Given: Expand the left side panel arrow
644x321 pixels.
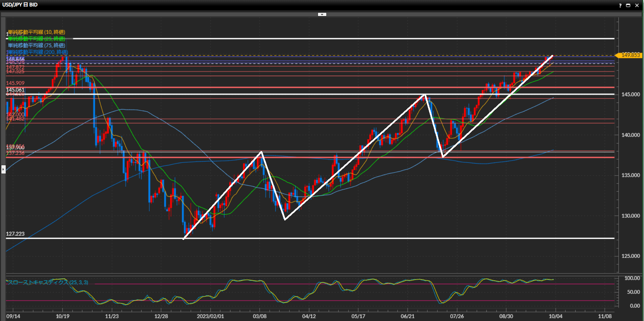Looking at the screenshot, I should pos(3,169).
